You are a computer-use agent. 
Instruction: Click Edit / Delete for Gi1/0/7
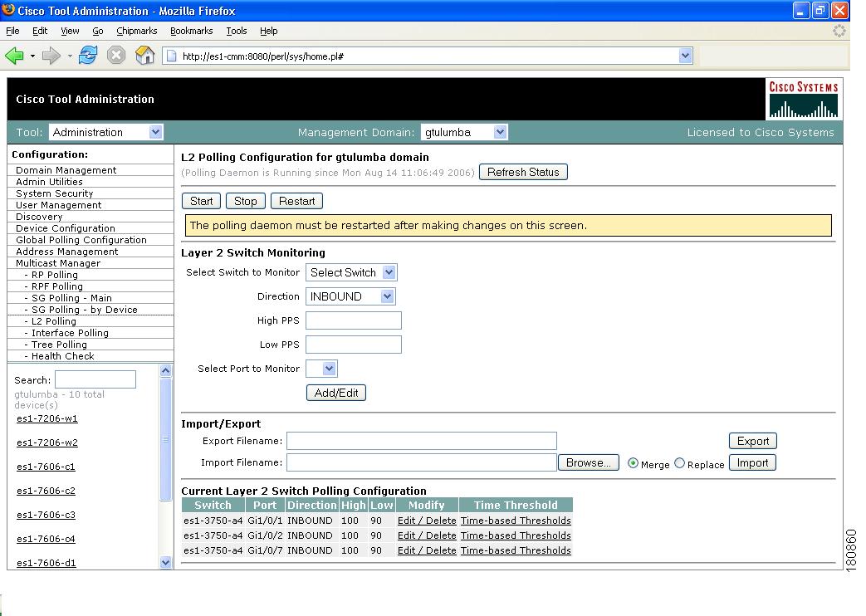[427, 550]
